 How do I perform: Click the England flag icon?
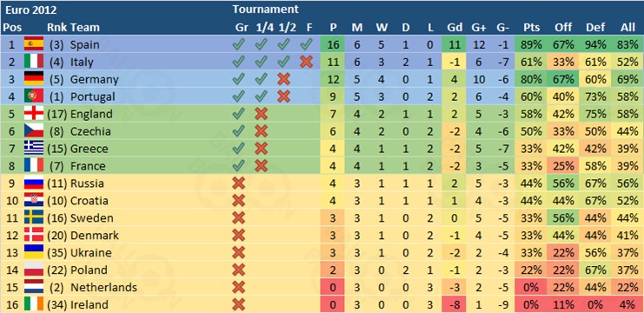[34, 113]
